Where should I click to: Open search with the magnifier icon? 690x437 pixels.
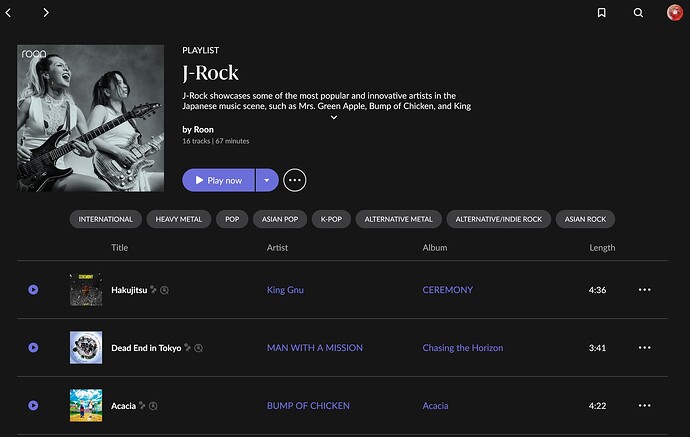click(638, 13)
